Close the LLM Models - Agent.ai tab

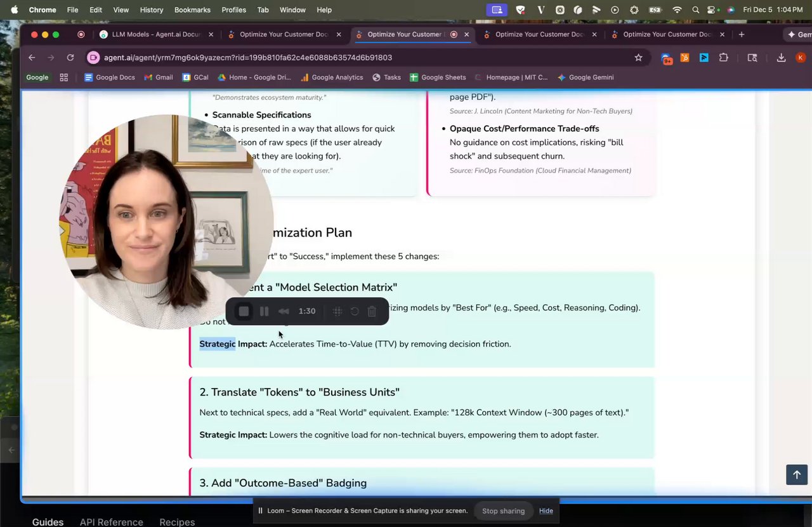tap(211, 34)
